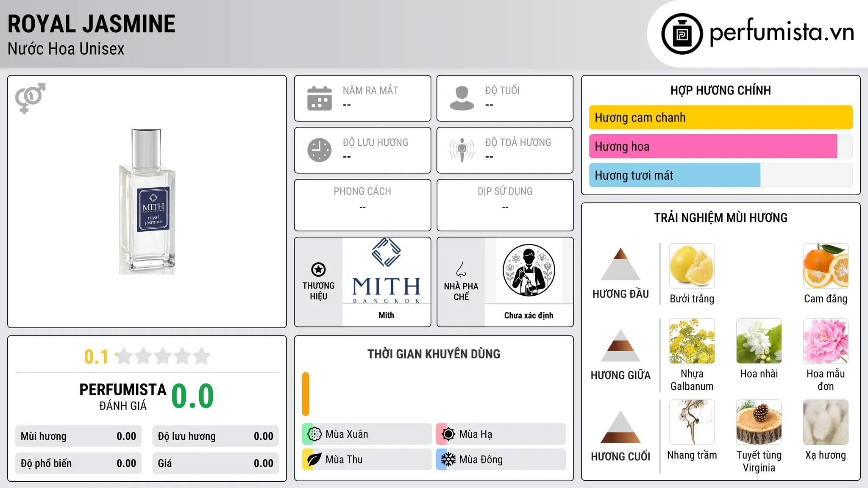Screen dimensions: 868x488
Task: Click the Thương hiệu label
Action: [x=318, y=291]
